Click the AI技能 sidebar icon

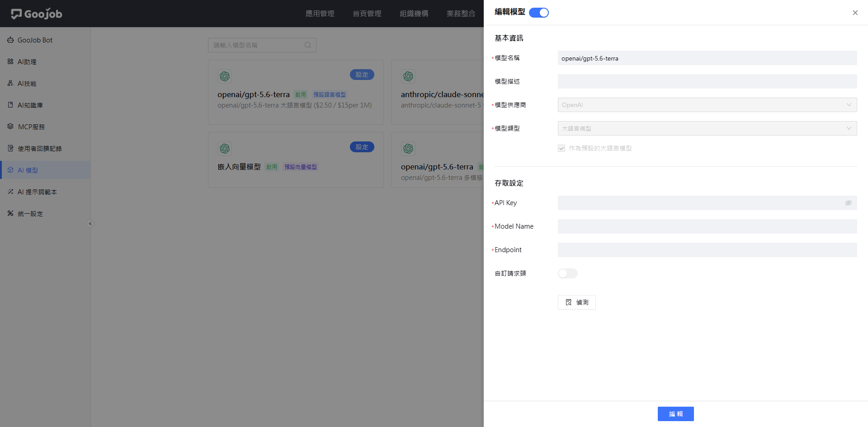(10, 83)
